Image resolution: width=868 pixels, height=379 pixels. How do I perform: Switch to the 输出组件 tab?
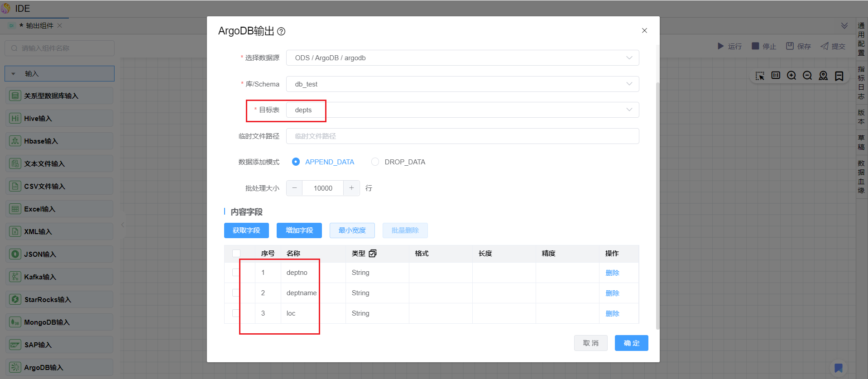39,26
